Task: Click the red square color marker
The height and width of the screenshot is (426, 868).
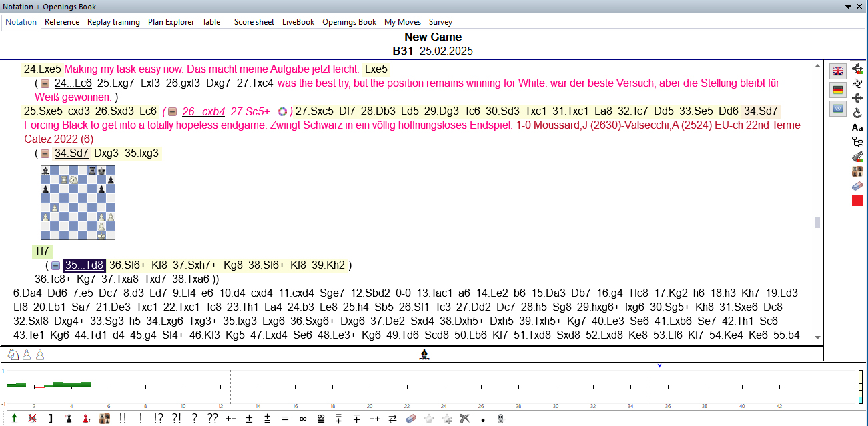Action: (x=857, y=201)
